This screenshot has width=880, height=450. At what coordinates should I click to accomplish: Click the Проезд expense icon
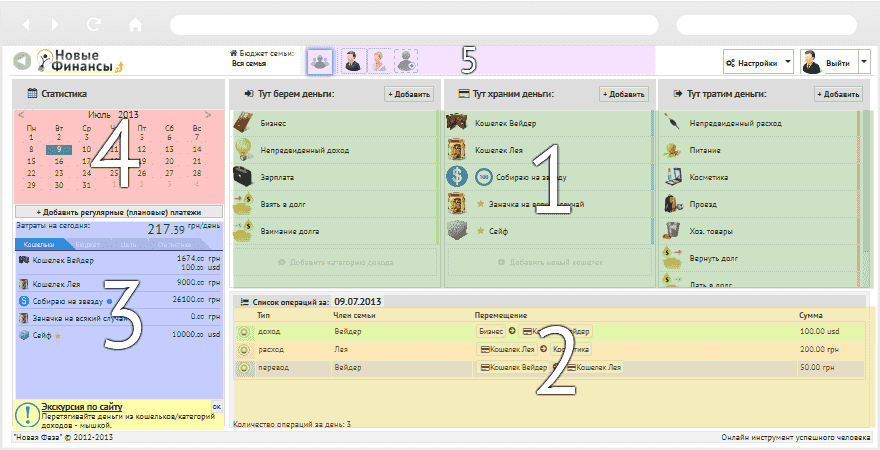click(672, 203)
